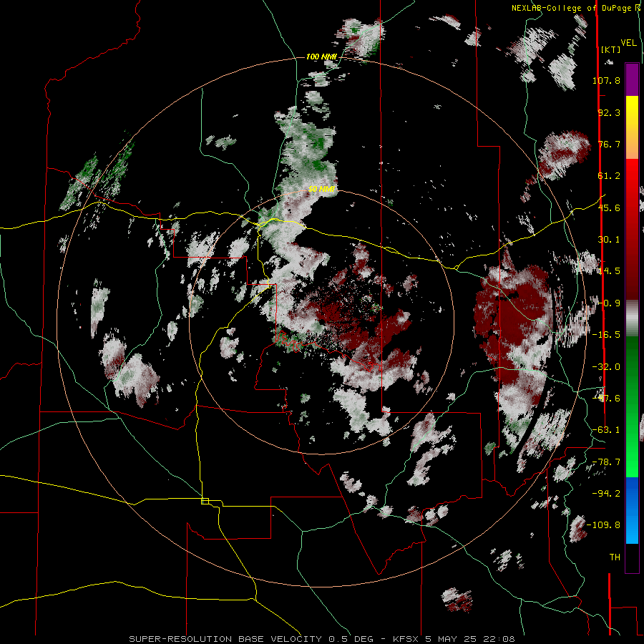Click the small yellow square city marker
The height and width of the screenshot is (644, 644).
coord(205,501)
